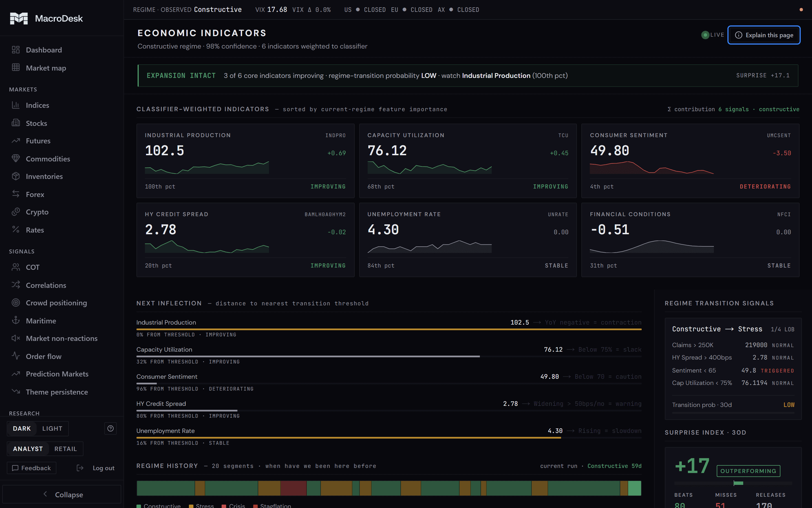
Task: Click the LIVE status indicator
Action: [713, 35]
